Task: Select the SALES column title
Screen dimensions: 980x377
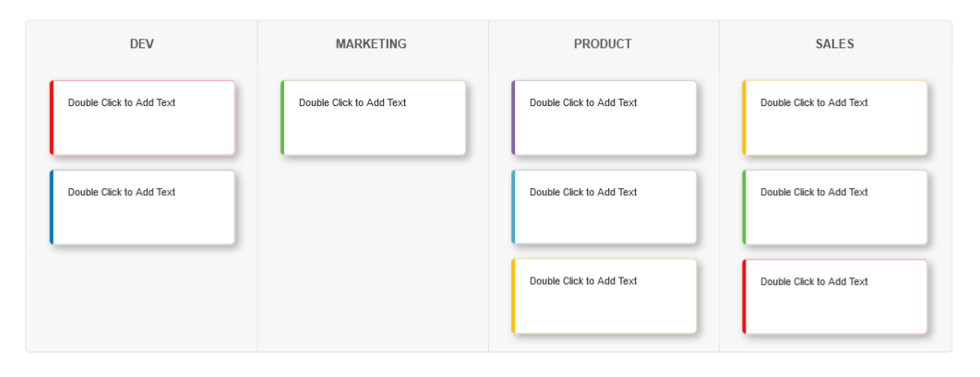Action: (834, 44)
